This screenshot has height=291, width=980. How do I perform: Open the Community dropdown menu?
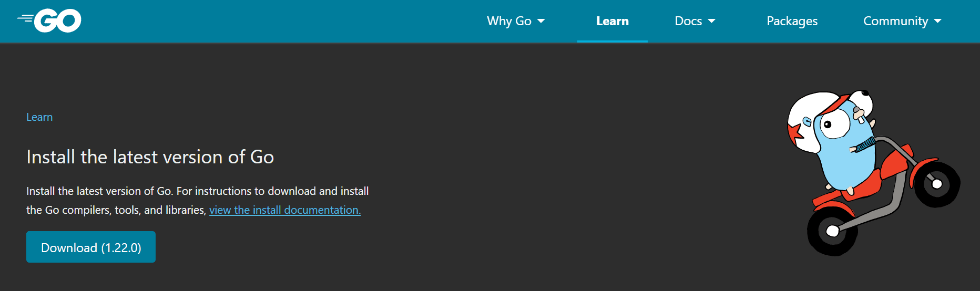tap(902, 21)
